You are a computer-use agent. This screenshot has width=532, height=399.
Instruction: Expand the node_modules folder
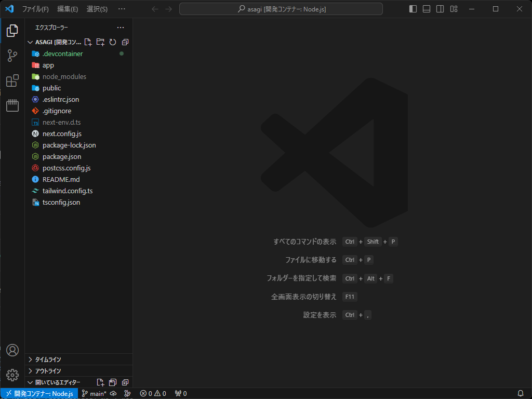tap(78, 77)
